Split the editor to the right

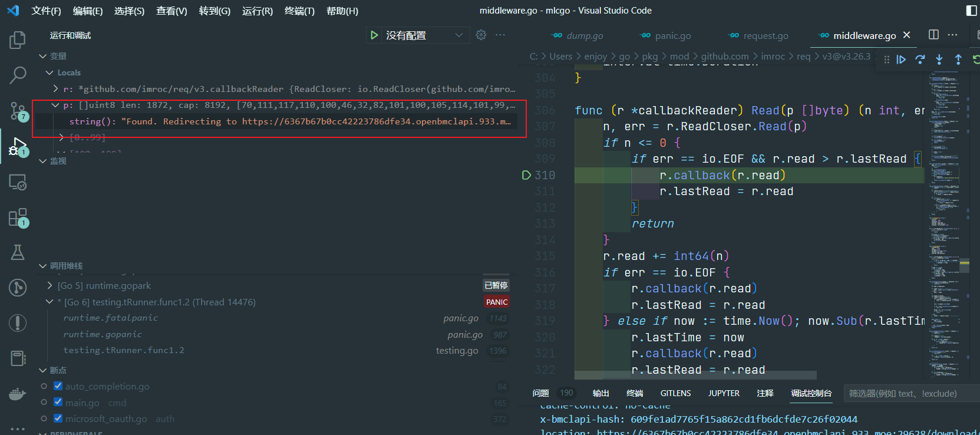coord(933,35)
